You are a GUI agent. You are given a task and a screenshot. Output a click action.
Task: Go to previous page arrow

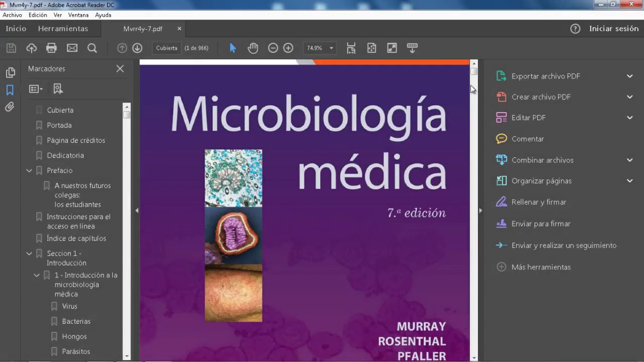(x=122, y=48)
